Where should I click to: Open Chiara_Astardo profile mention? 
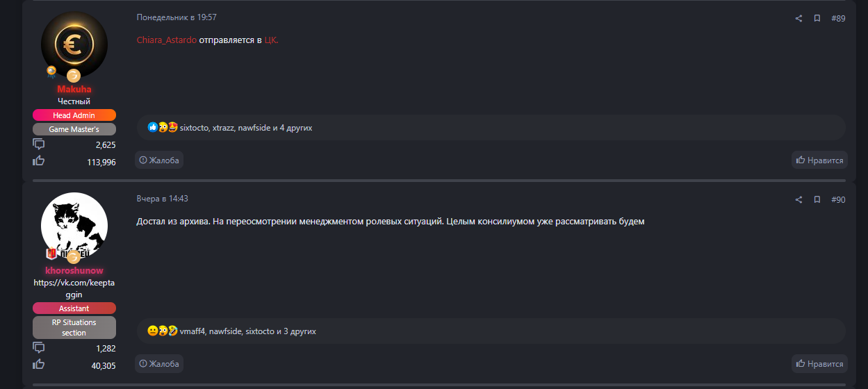tap(166, 40)
